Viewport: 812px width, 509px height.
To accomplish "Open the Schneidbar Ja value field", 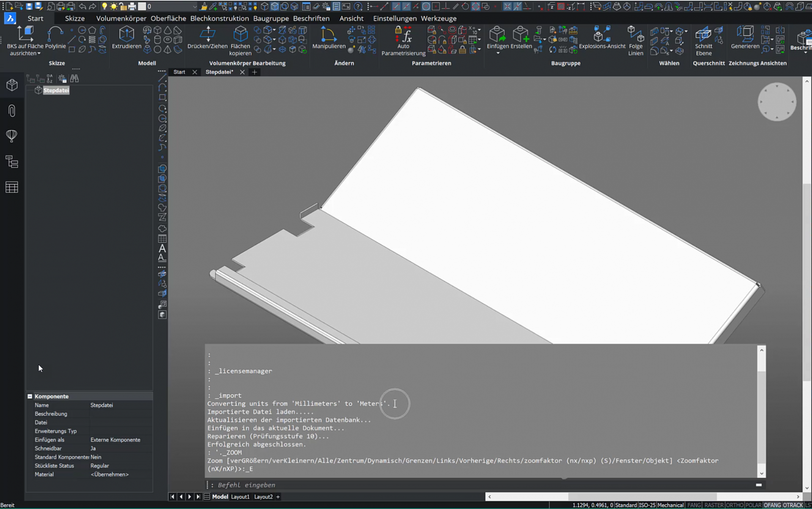I will (x=121, y=448).
